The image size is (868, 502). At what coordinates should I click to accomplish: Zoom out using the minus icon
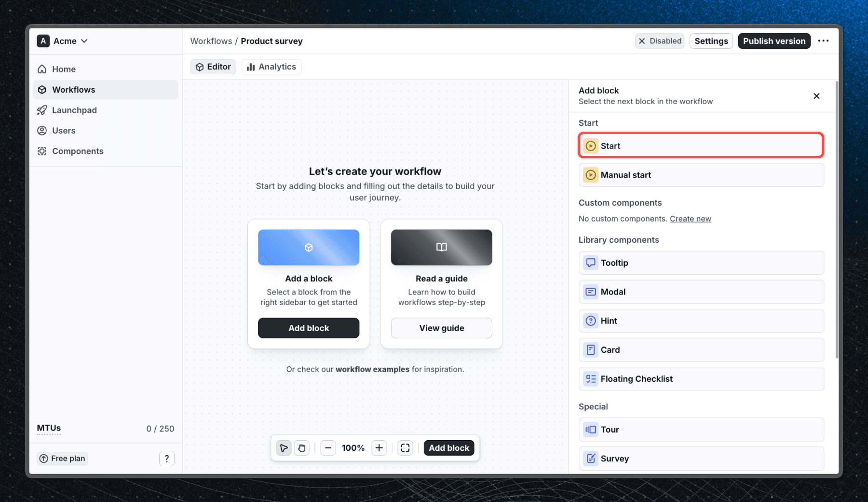click(328, 447)
